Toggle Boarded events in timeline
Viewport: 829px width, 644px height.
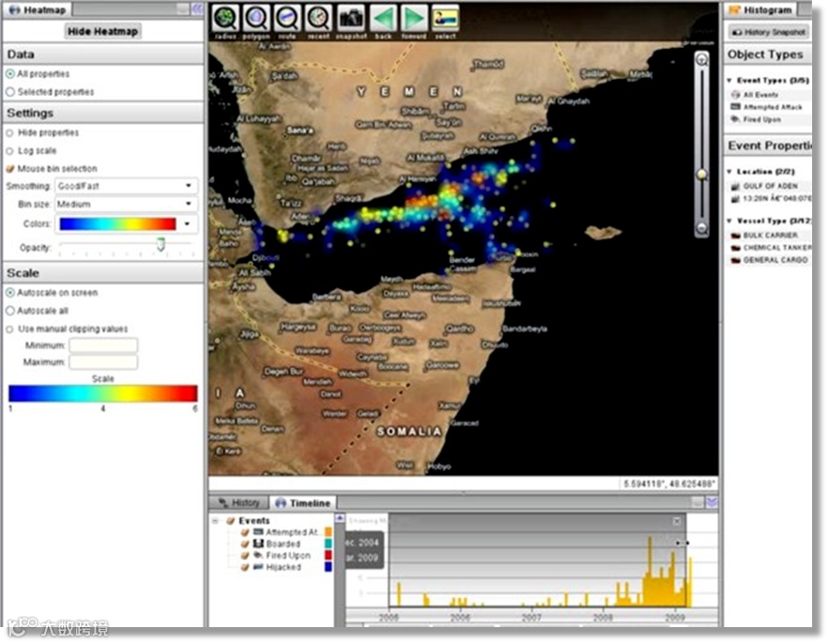click(245, 544)
